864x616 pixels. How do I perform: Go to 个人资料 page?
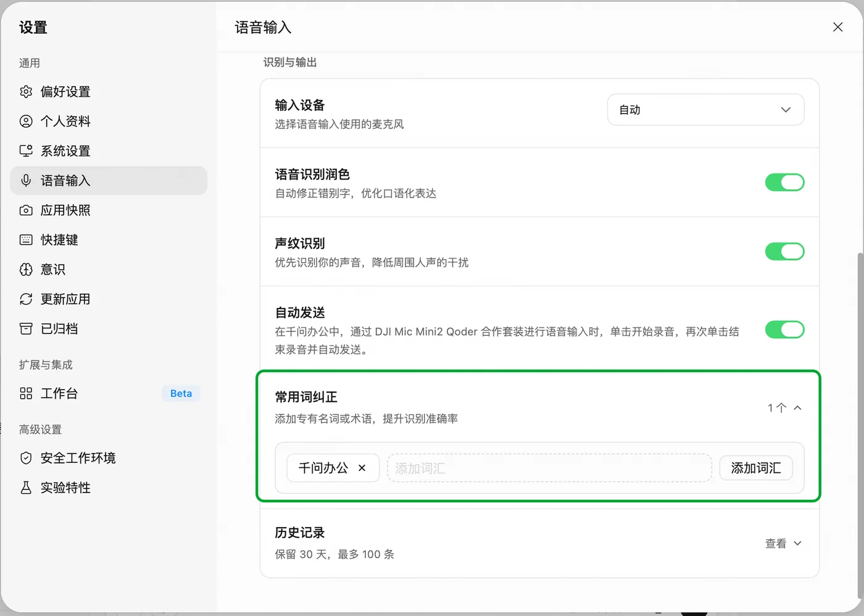click(x=109, y=122)
